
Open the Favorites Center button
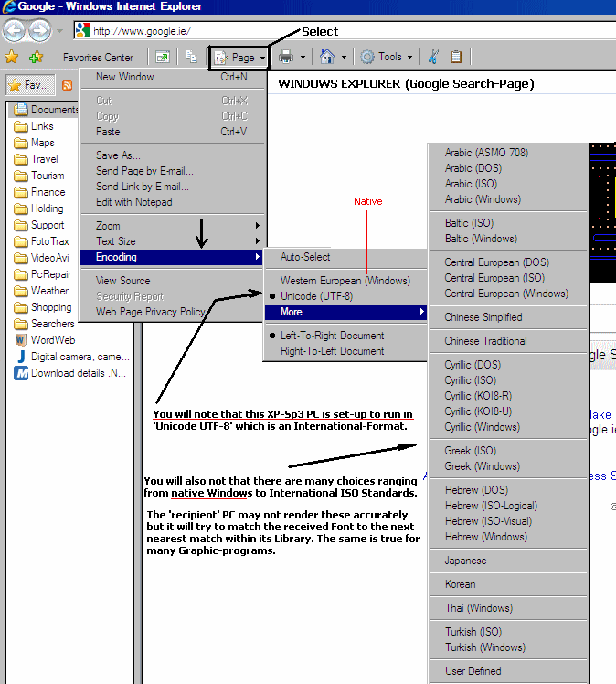98,57
